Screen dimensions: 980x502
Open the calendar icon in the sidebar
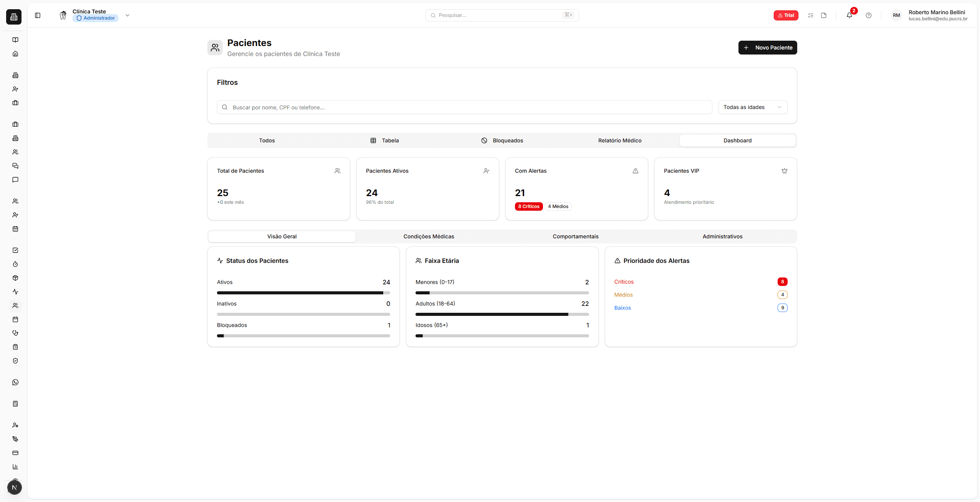tap(15, 229)
